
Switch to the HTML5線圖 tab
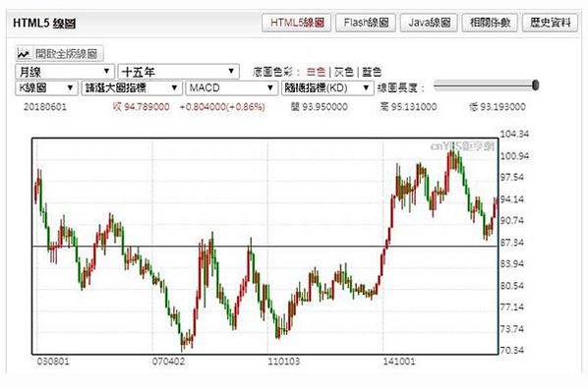297,23
